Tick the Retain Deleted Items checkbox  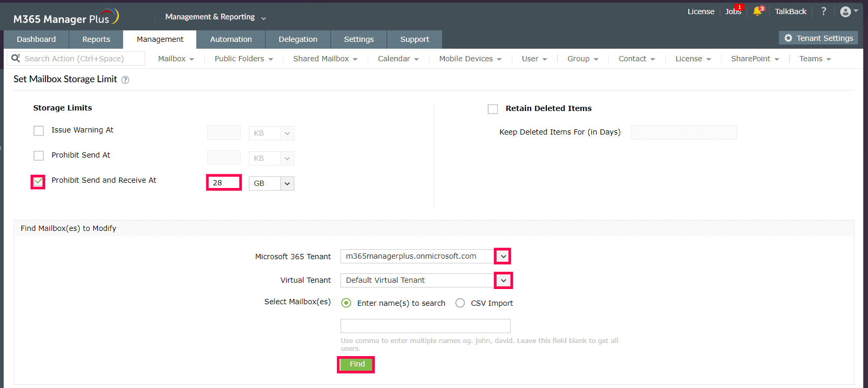tap(493, 109)
